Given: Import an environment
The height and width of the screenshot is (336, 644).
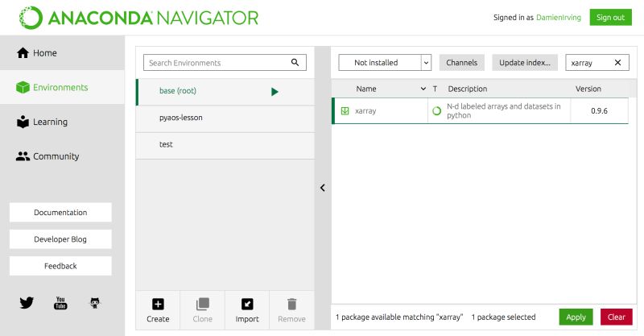Looking at the screenshot, I should point(247,310).
